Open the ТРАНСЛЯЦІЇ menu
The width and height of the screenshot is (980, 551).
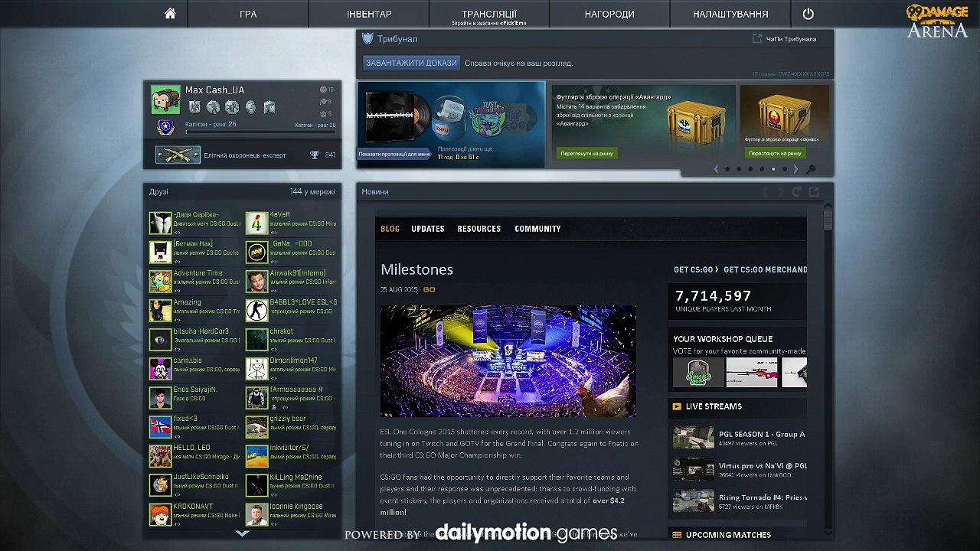tap(489, 14)
